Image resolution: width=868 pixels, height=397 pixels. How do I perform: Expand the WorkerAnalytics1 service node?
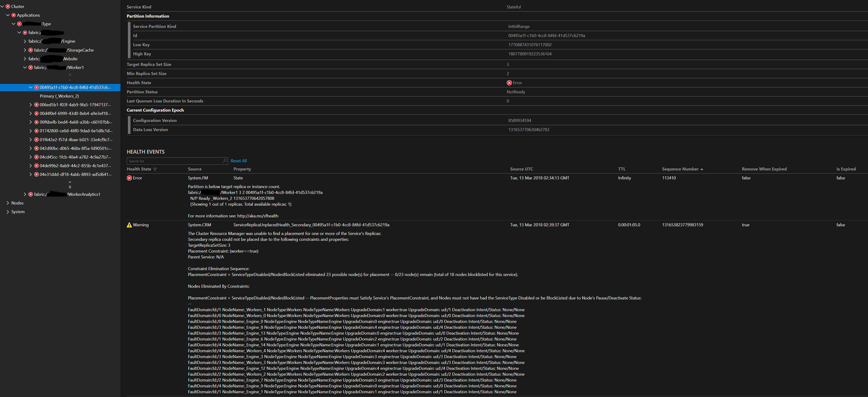pyautogui.click(x=25, y=194)
